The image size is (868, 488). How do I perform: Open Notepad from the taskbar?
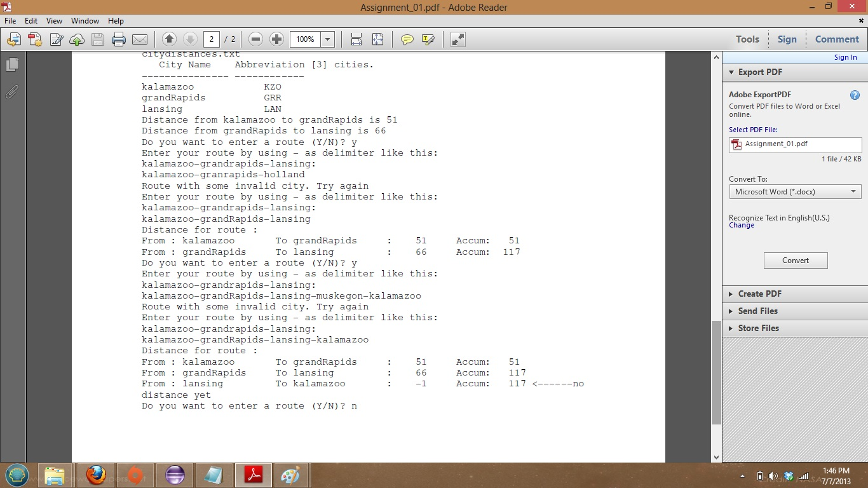(x=214, y=475)
